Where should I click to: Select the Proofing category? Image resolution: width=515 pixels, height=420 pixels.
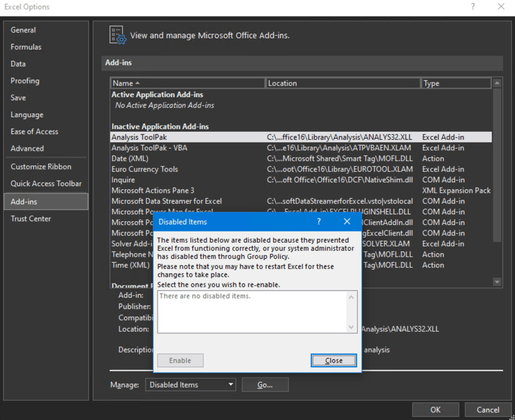coord(25,81)
